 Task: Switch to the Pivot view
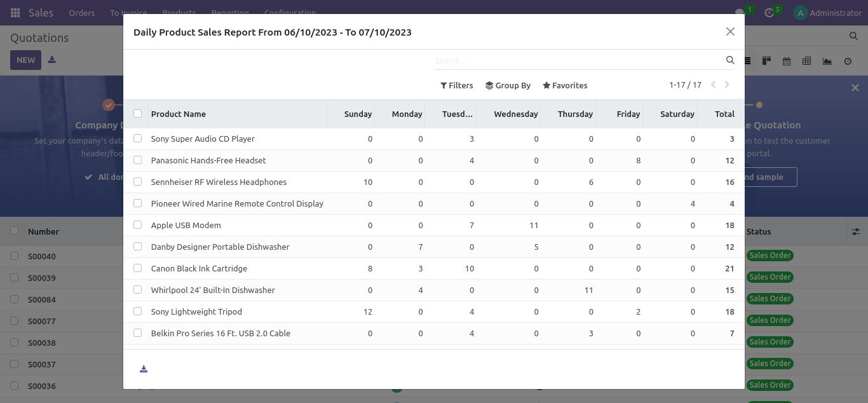coord(807,60)
